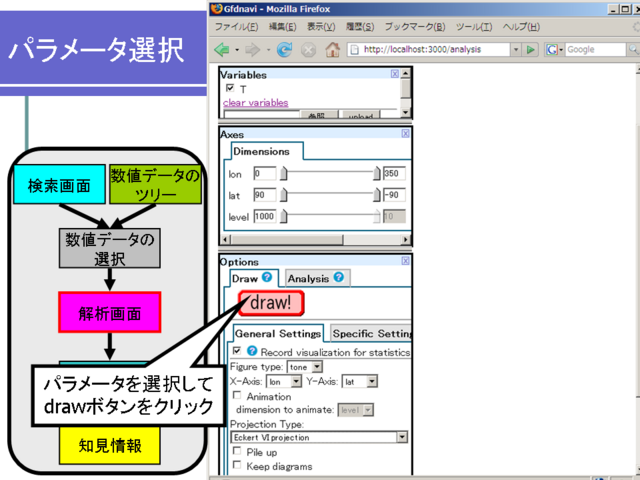Viewport: 640px width, 480px height.
Task: Click the Google search box
Action: pyautogui.click(x=595, y=50)
